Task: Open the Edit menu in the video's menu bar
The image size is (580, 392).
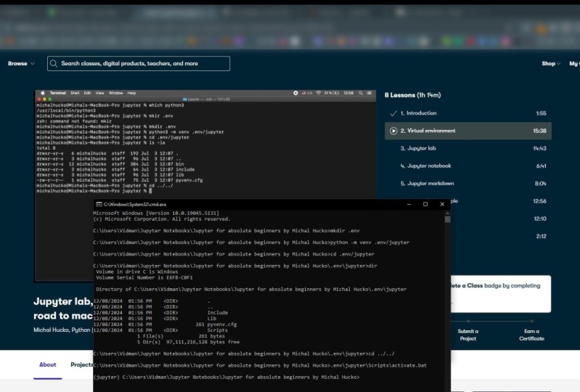Action: pyautogui.click(x=87, y=93)
